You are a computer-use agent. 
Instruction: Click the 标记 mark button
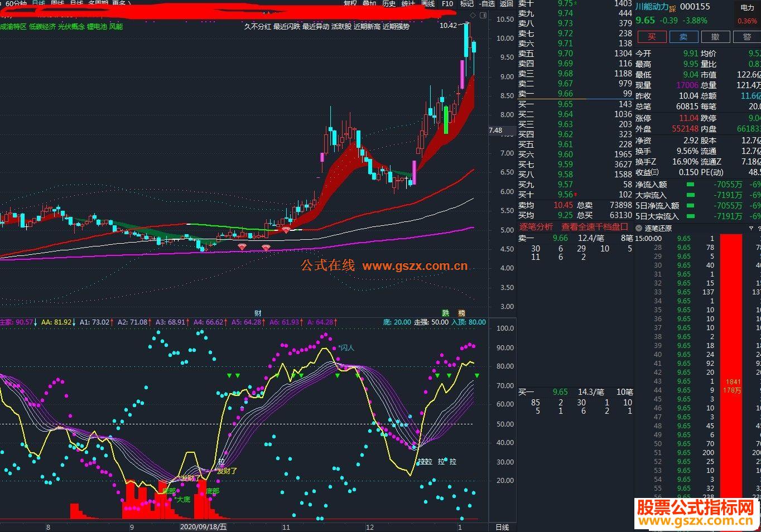pos(466,3)
